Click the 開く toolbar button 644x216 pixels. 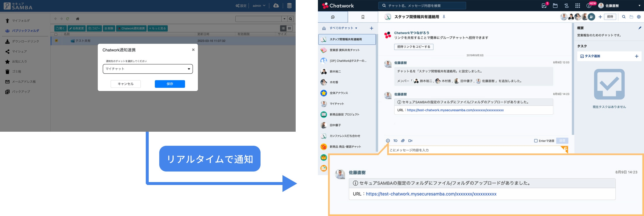click(60, 28)
